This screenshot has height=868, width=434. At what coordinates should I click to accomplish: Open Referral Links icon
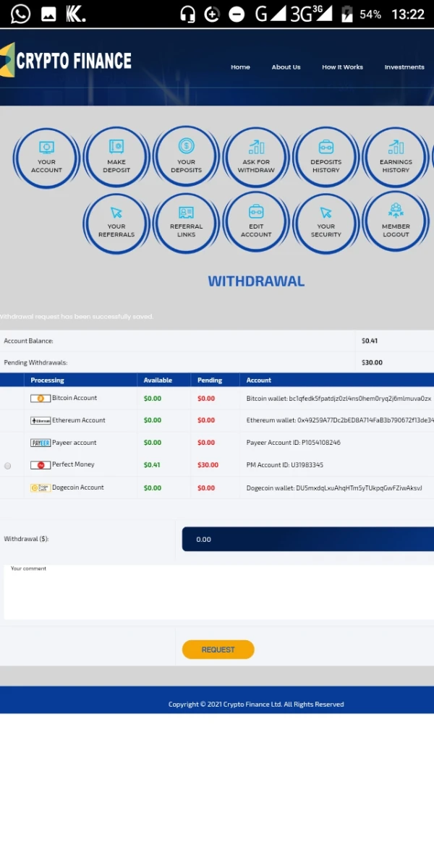186,222
